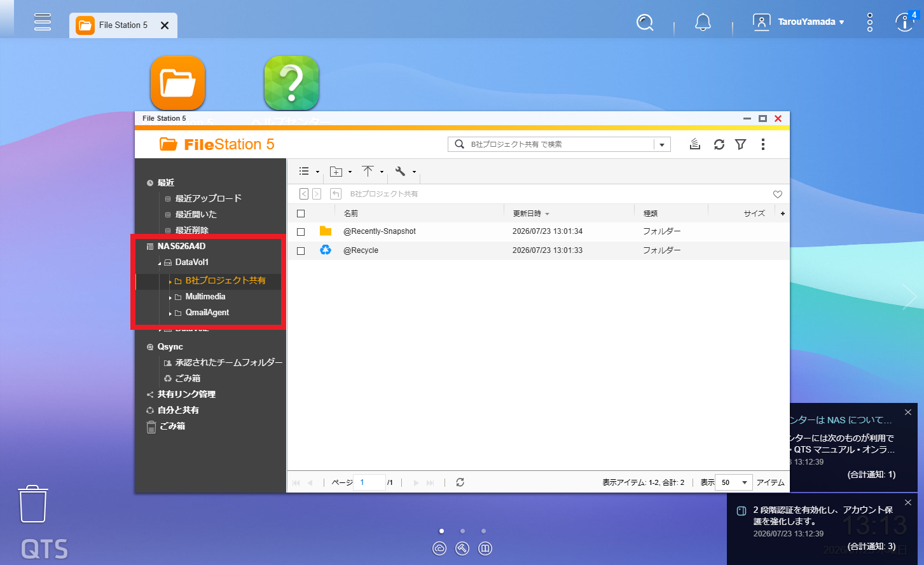Add current folder to favorites with heart icon

coord(778,194)
